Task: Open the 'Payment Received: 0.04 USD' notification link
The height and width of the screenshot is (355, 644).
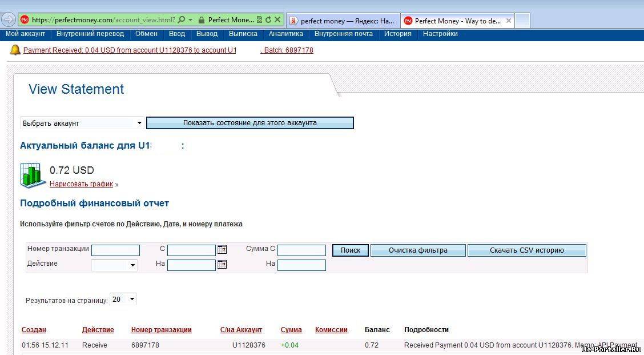Action: [x=168, y=51]
